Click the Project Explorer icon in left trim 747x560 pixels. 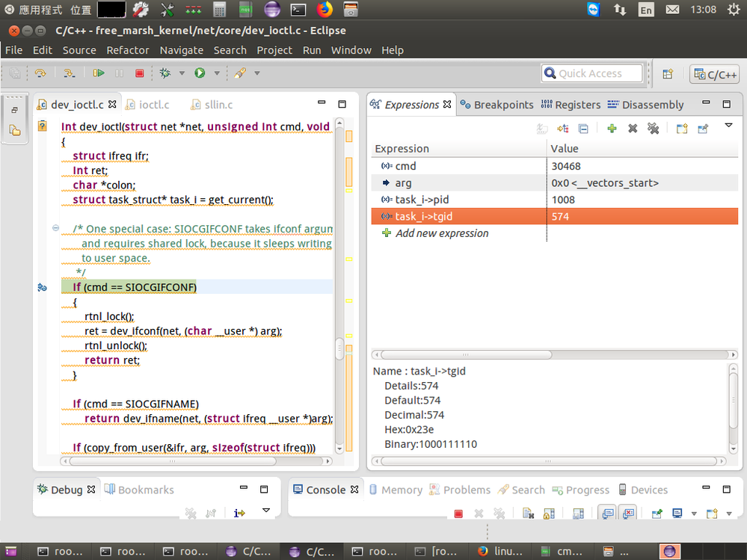pyautogui.click(x=15, y=131)
